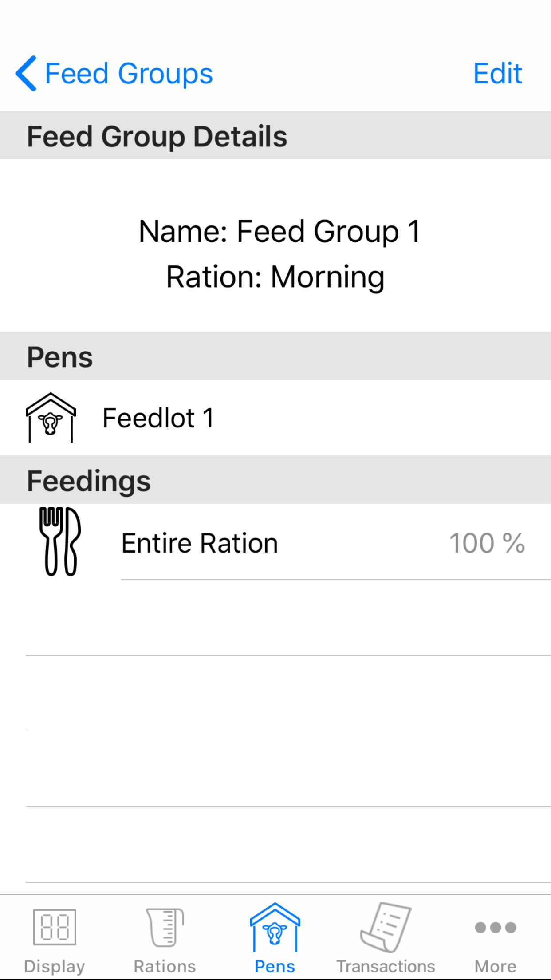Switch to the Display tab label
The image size is (551, 980).
(55, 967)
